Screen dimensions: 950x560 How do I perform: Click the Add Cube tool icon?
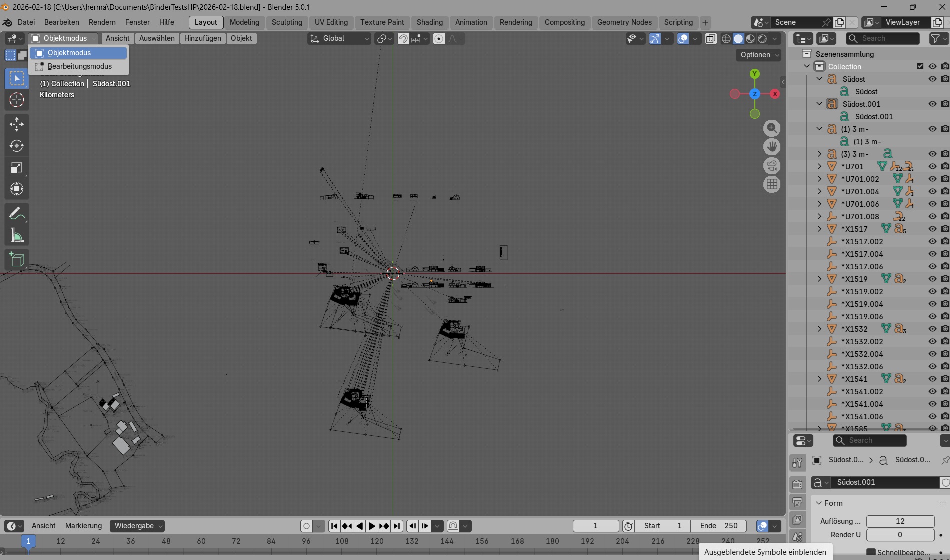point(17,260)
